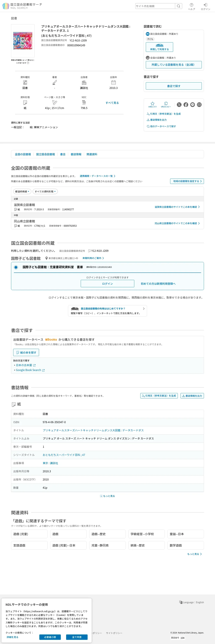Open series おともだちスーパーワイド百科 ; 47 link
This screenshot has height=644, width=215.
pos(64,455)
